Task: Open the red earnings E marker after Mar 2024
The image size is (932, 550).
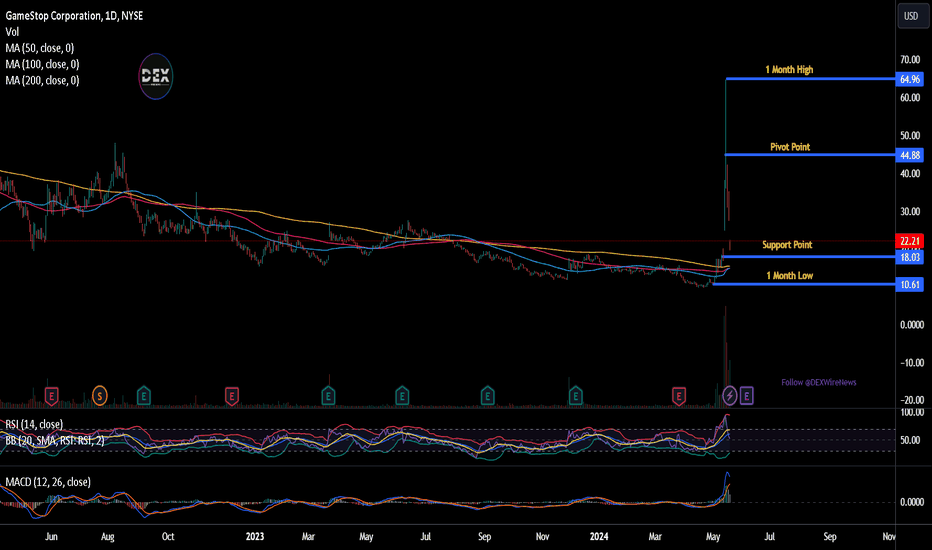Action: (679, 396)
